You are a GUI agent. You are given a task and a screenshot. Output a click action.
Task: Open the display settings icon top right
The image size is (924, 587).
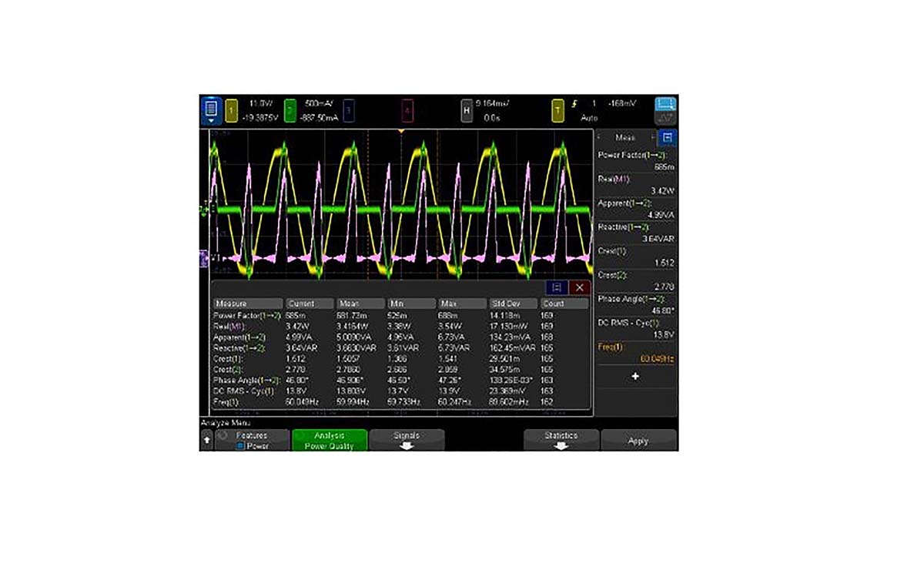(663, 109)
